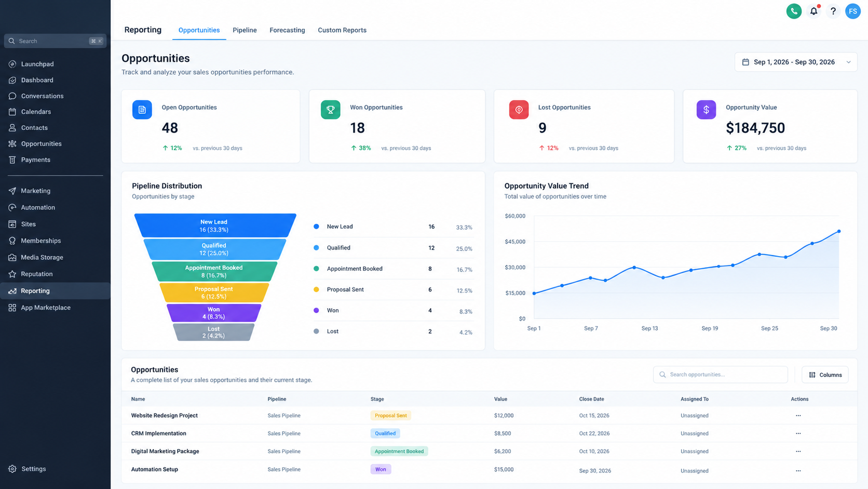868x489 pixels.
Task: Click the help question mark icon
Action: click(x=833, y=11)
